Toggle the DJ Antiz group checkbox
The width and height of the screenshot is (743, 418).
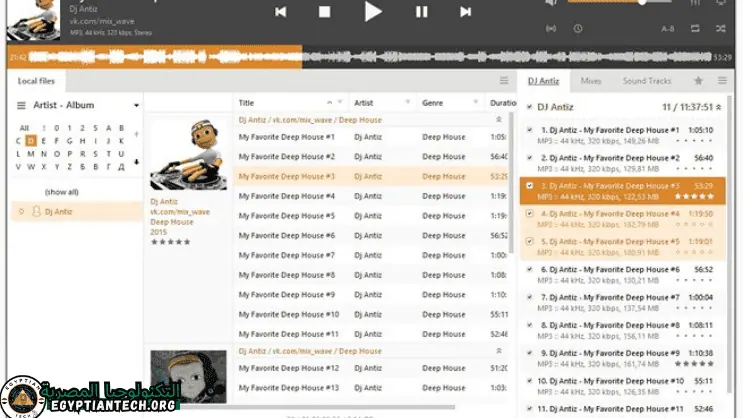click(x=529, y=107)
